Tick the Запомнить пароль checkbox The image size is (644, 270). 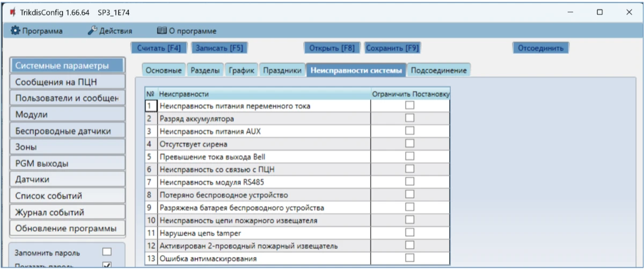[x=107, y=251]
